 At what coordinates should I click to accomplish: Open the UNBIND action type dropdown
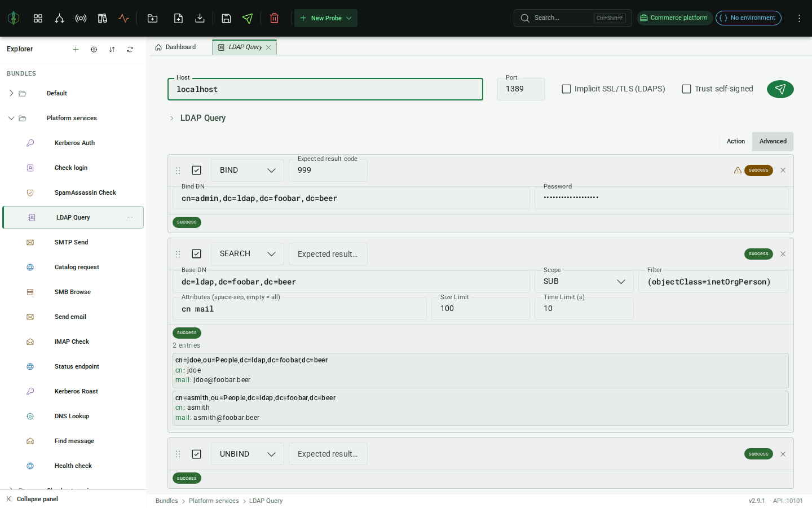point(248,454)
